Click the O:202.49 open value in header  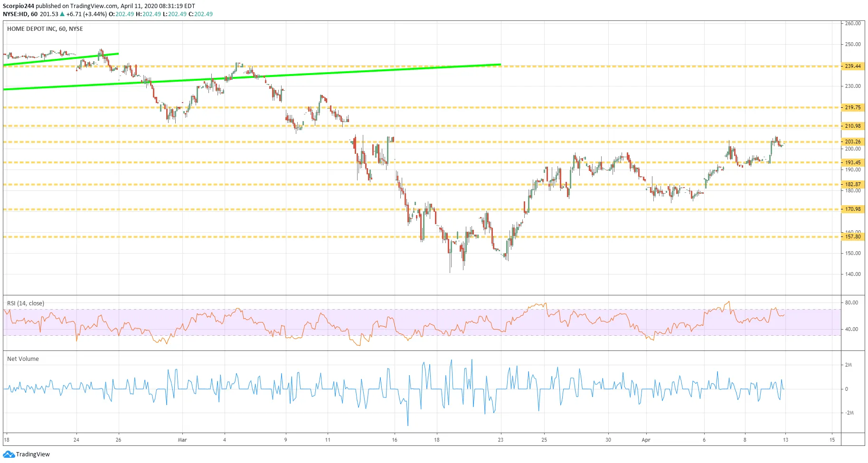[122, 14]
